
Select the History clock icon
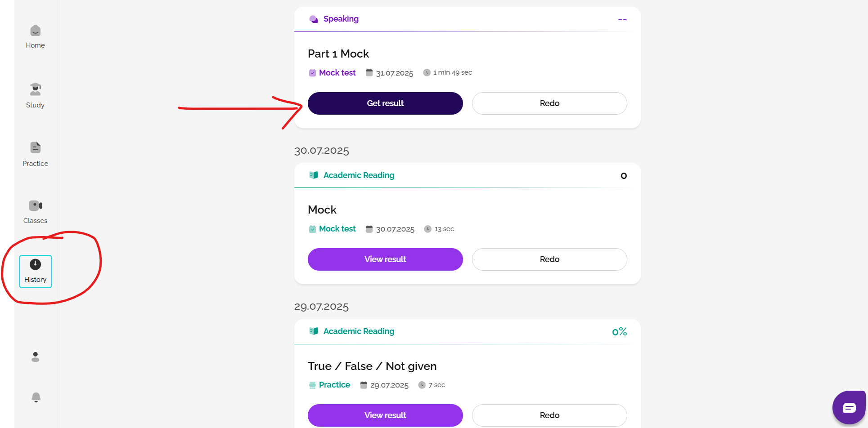click(x=35, y=264)
